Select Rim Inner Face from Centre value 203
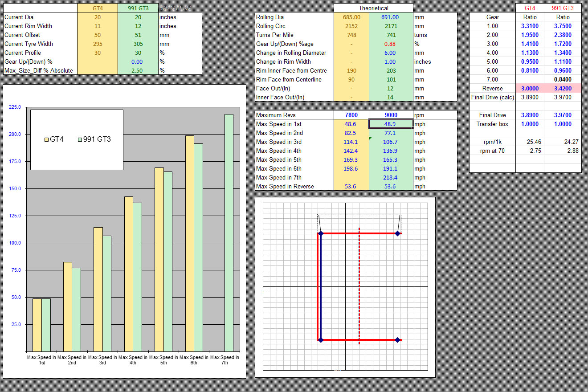Viewport: 588px width, 392px height. (391, 71)
